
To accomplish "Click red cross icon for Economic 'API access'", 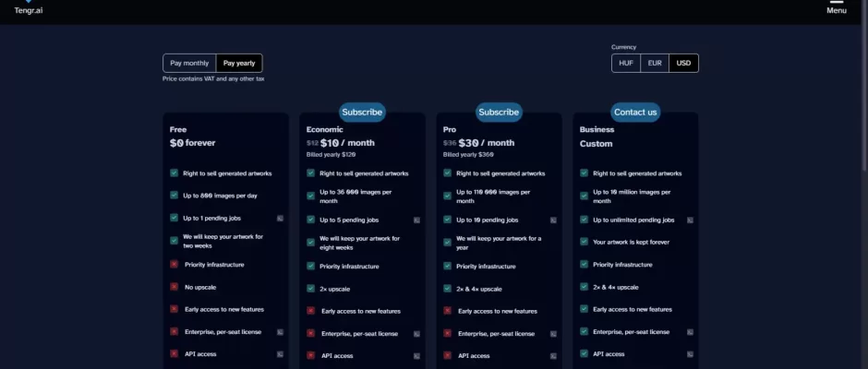I will point(310,355).
